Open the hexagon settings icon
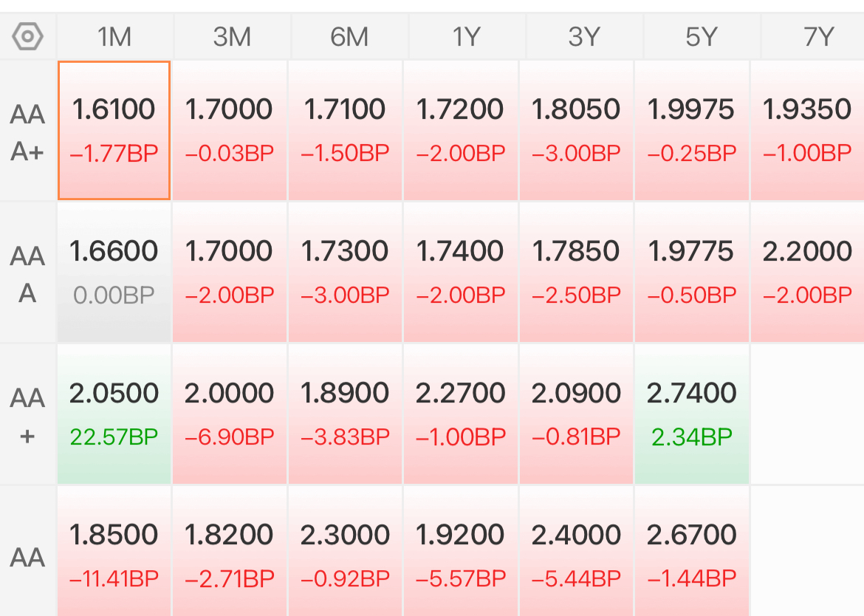864x616 pixels. point(27,37)
